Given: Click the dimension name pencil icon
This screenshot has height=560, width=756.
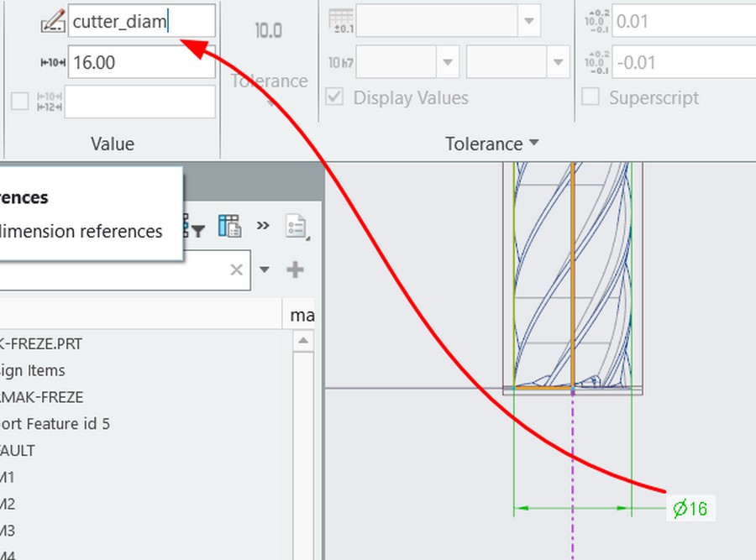Looking at the screenshot, I should pos(53,21).
